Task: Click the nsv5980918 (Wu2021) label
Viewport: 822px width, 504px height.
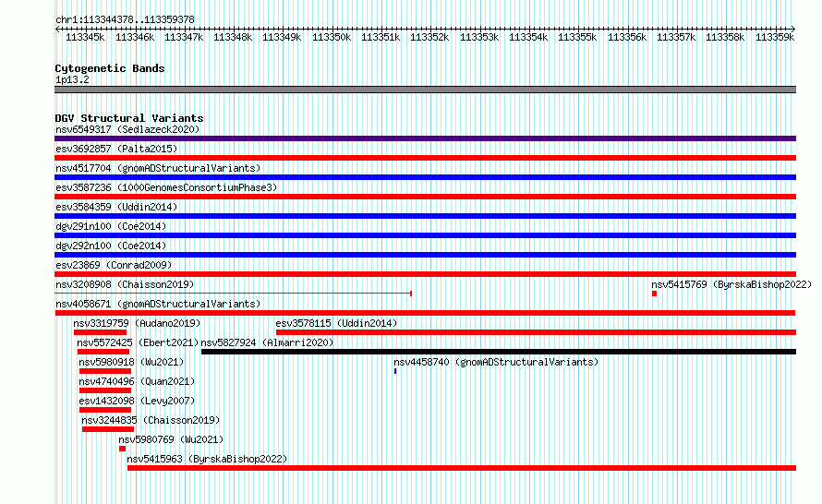Action: [131, 362]
